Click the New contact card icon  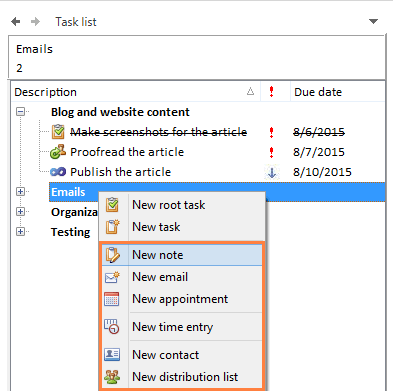pos(112,354)
